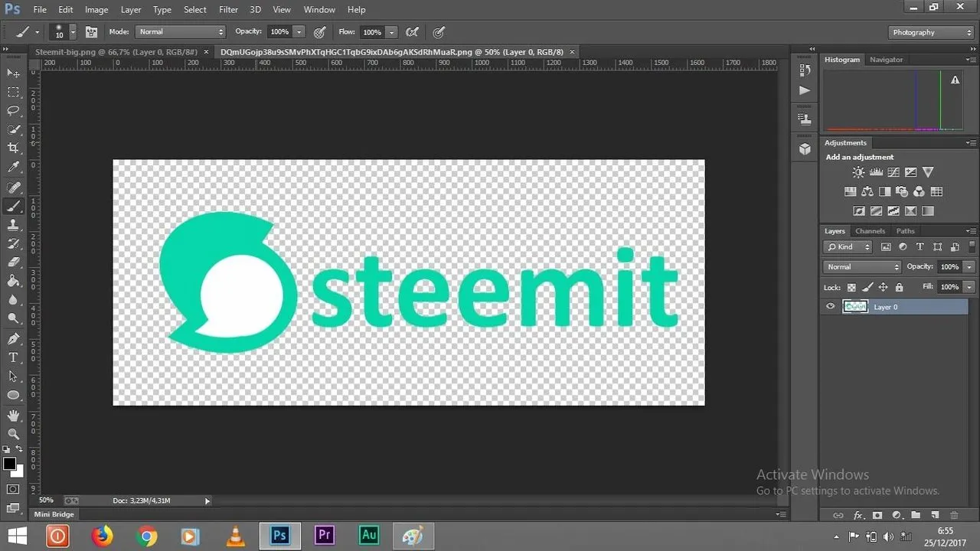Open the Actions panel play icon
Screen dimensions: 980x551
tap(805, 90)
